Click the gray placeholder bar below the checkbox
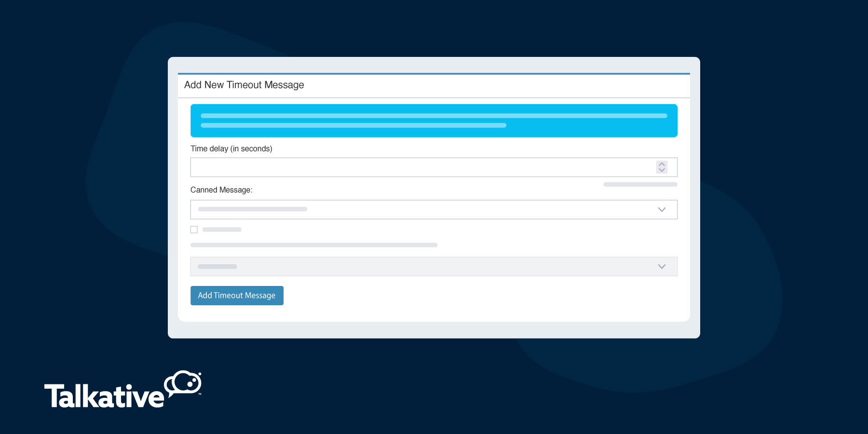The image size is (868, 434). click(x=313, y=245)
